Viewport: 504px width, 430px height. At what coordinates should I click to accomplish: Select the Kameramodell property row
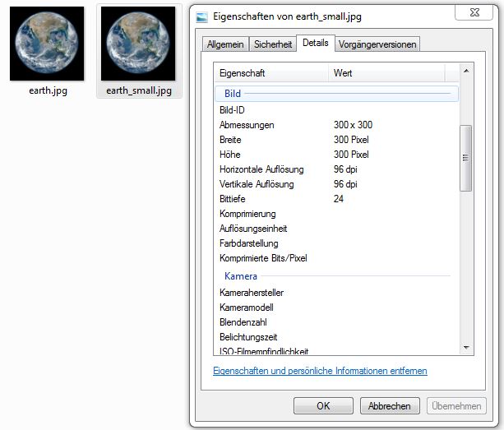[x=336, y=307]
